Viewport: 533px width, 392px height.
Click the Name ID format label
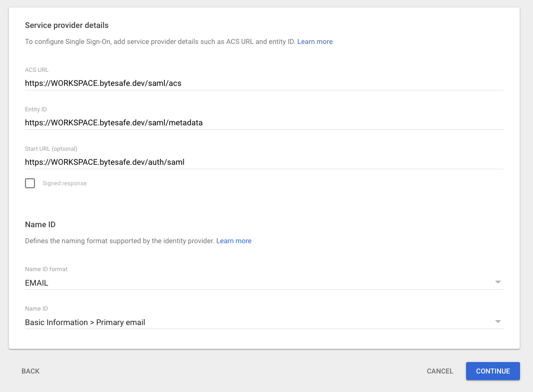coord(46,269)
